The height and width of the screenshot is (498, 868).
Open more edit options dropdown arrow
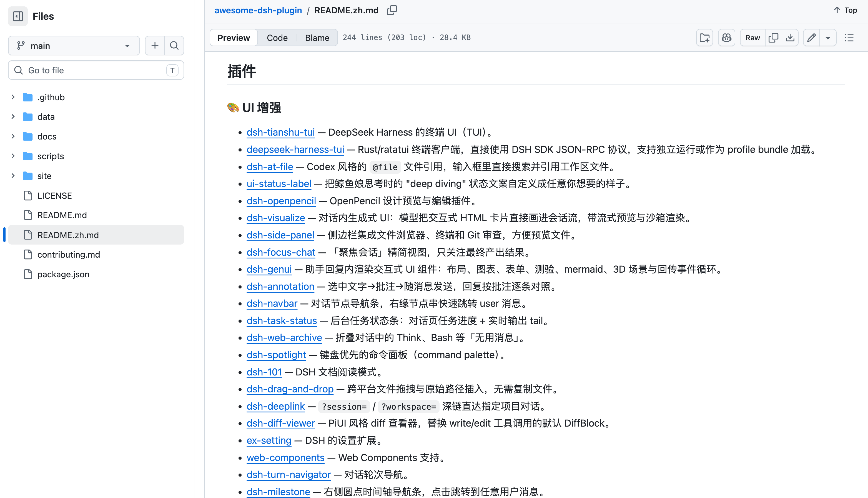(828, 38)
